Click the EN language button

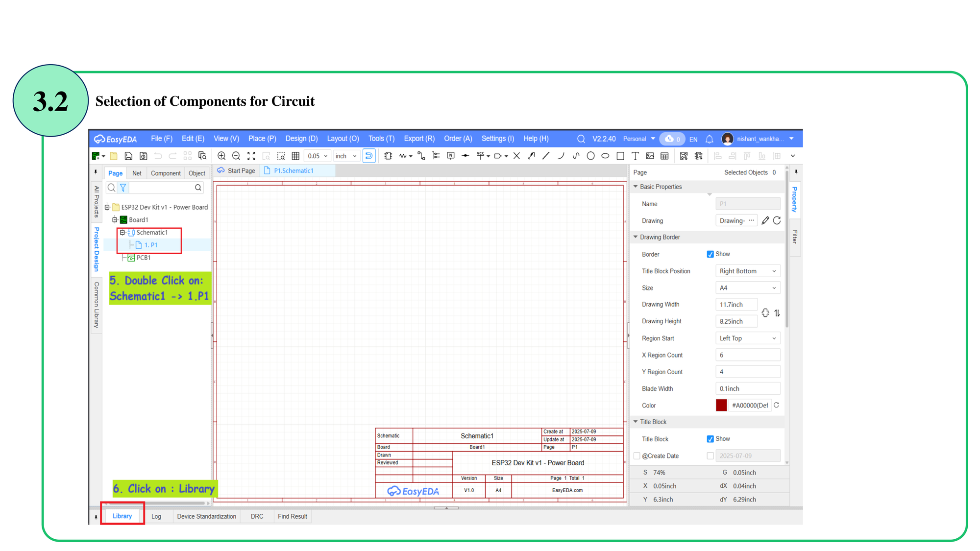click(x=693, y=140)
